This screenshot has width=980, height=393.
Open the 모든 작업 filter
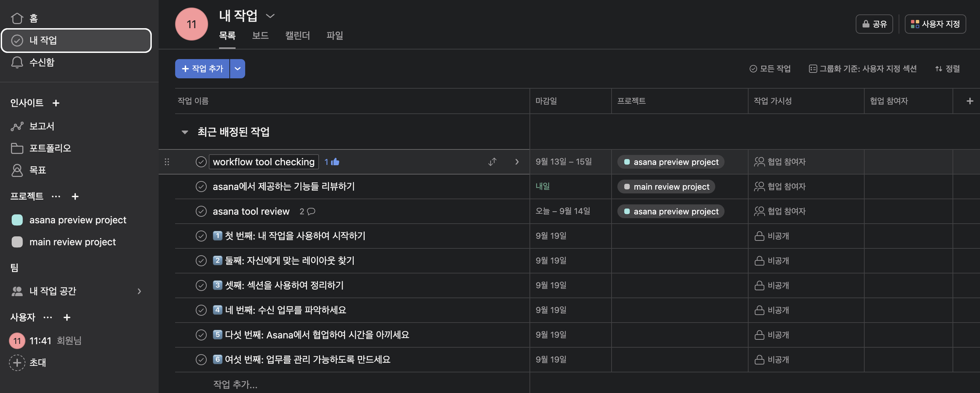[x=770, y=69]
